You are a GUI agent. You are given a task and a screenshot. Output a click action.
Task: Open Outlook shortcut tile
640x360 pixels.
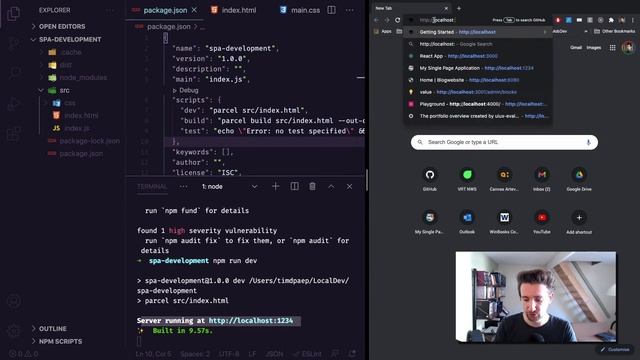(467, 222)
